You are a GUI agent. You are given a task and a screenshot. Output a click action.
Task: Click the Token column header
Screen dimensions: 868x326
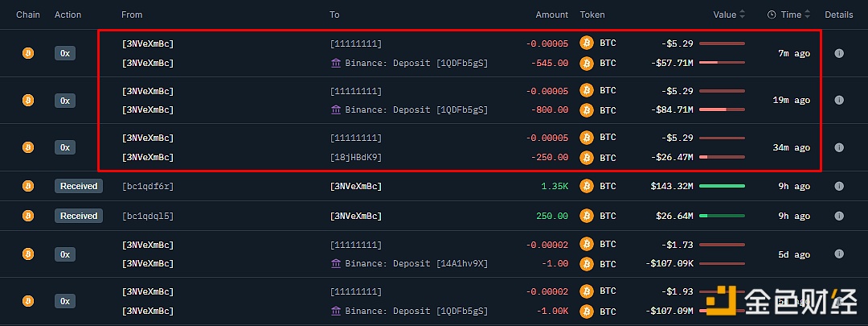point(592,14)
